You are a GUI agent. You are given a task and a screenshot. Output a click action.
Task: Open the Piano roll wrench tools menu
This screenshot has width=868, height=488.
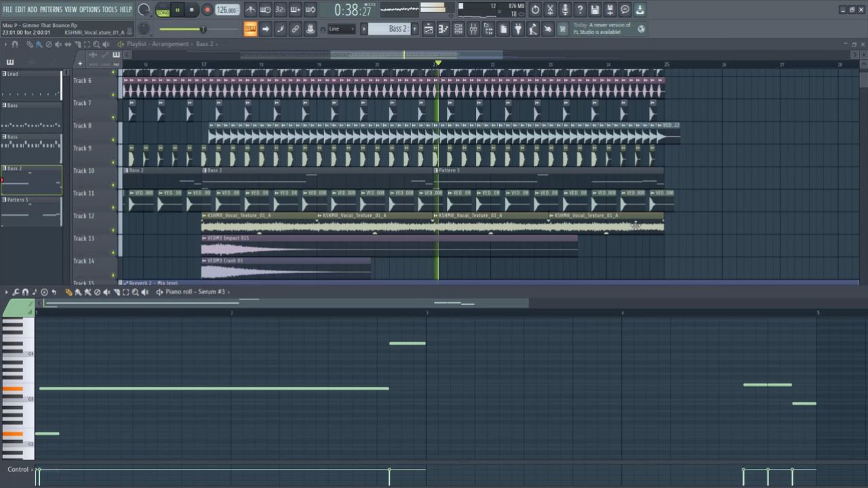16,292
